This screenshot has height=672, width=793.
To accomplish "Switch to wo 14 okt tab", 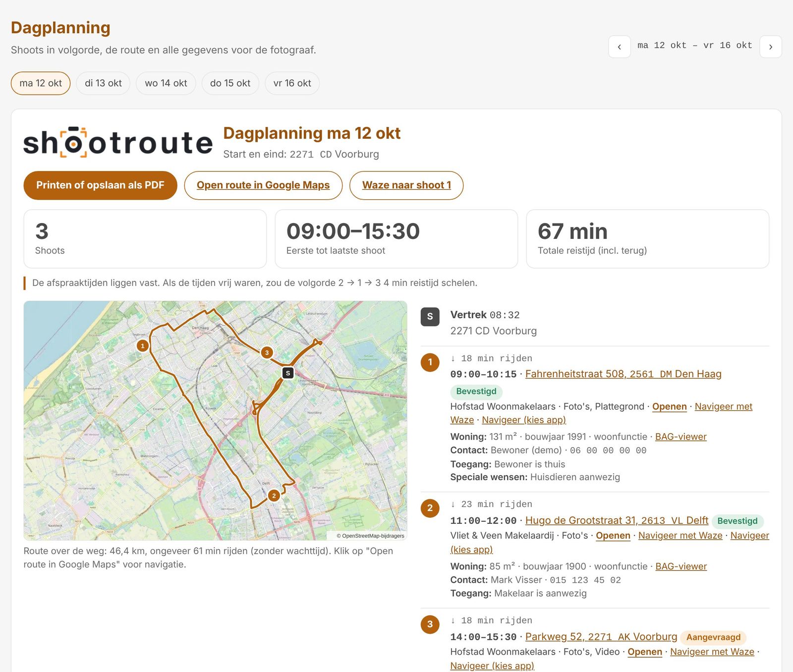I will coord(166,83).
